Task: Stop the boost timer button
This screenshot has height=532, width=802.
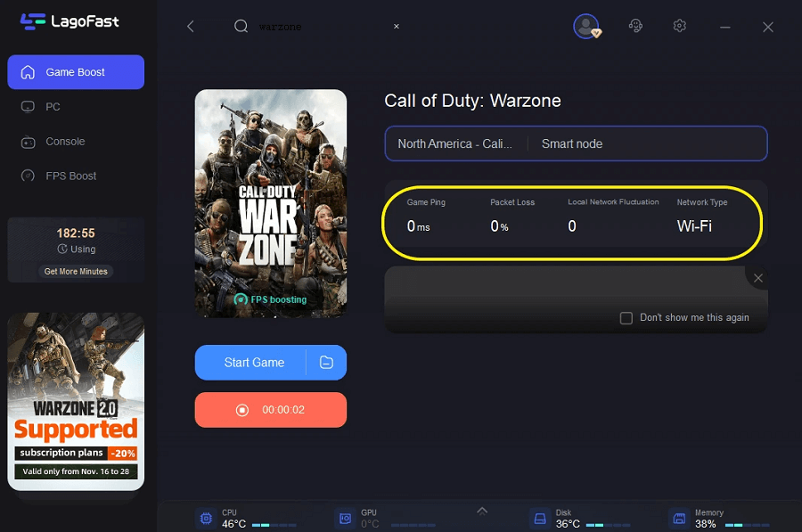Action: click(x=270, y=410)
